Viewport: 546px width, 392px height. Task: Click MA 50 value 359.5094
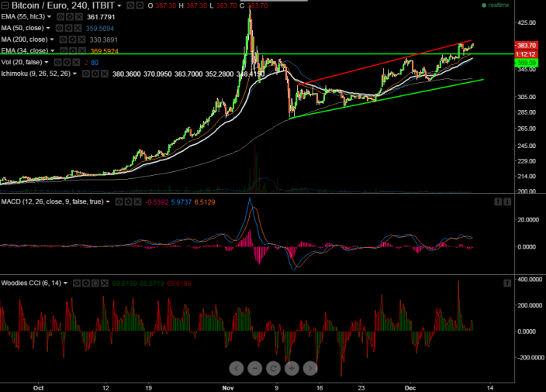[x=100, y=28]
